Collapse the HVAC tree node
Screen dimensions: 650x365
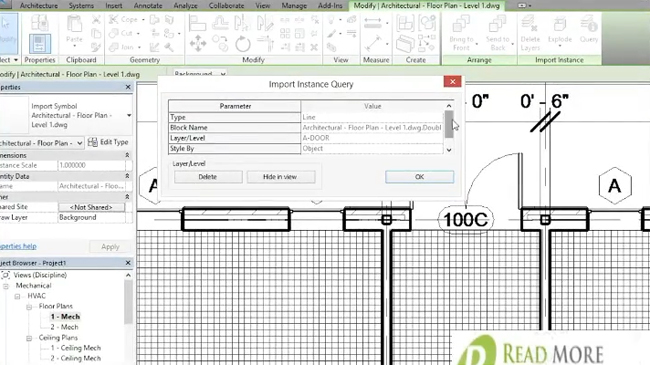click(x=17, y=296)
